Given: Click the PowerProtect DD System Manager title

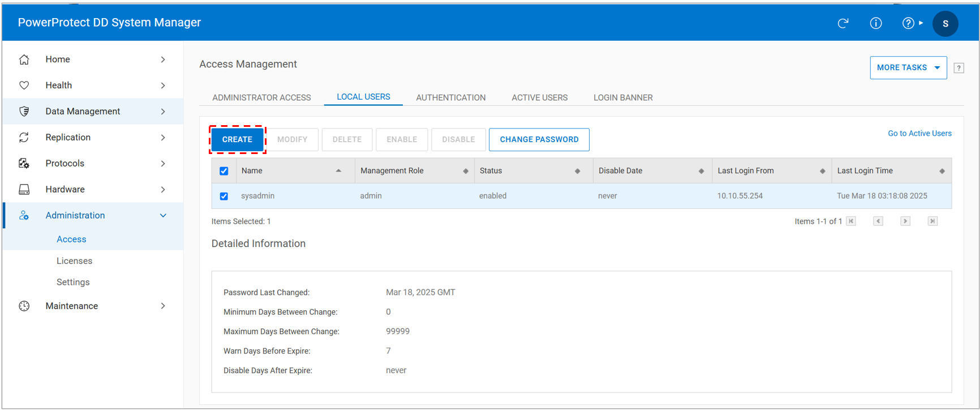Looking at the screenshot, I should [109, 23].
